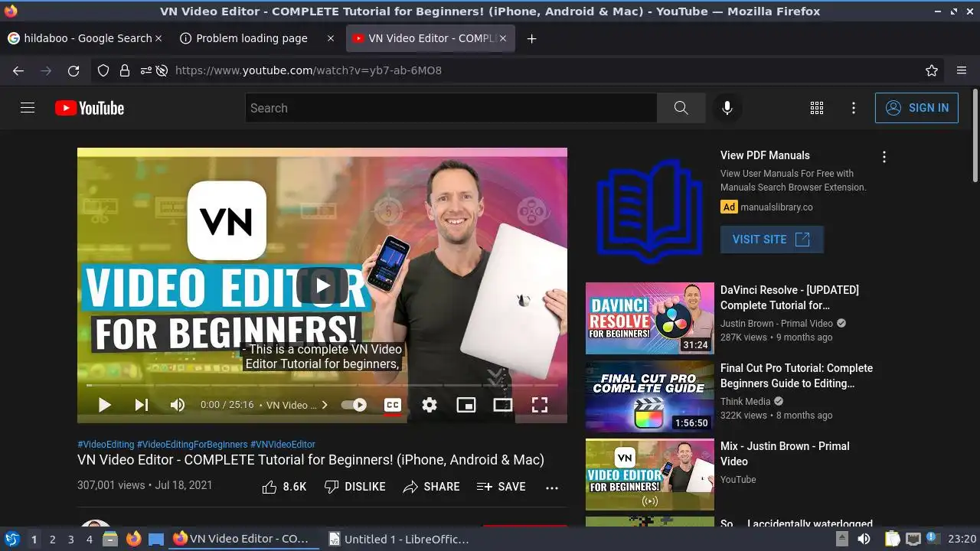The image size is (980, 551).
Task: Go to the YouTube home logo
Action: tap(90, 108)
